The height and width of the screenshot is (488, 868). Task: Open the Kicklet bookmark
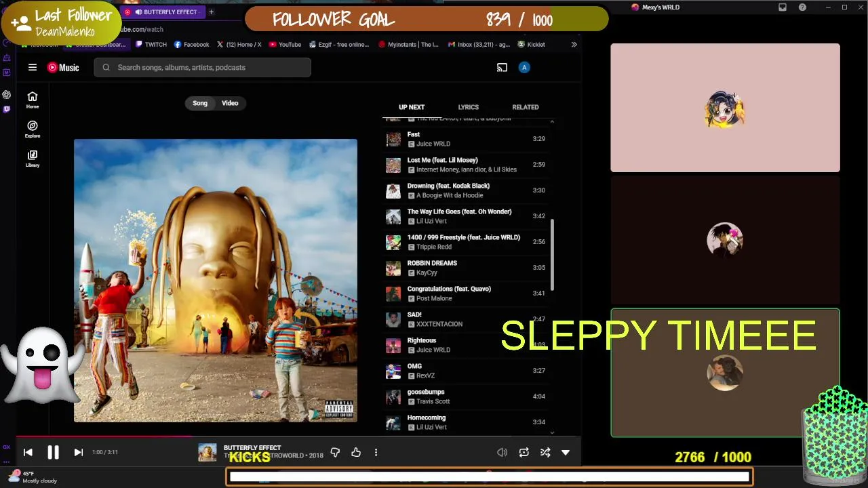[531, 45]
